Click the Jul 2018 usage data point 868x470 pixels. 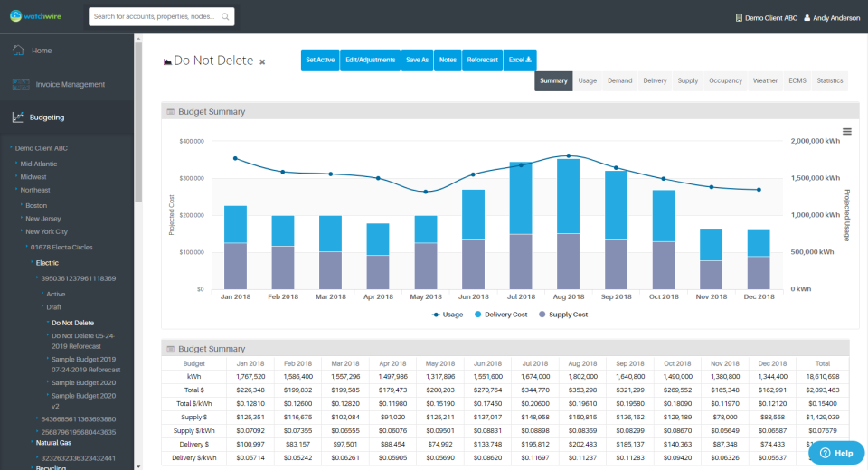pos(521,165)
